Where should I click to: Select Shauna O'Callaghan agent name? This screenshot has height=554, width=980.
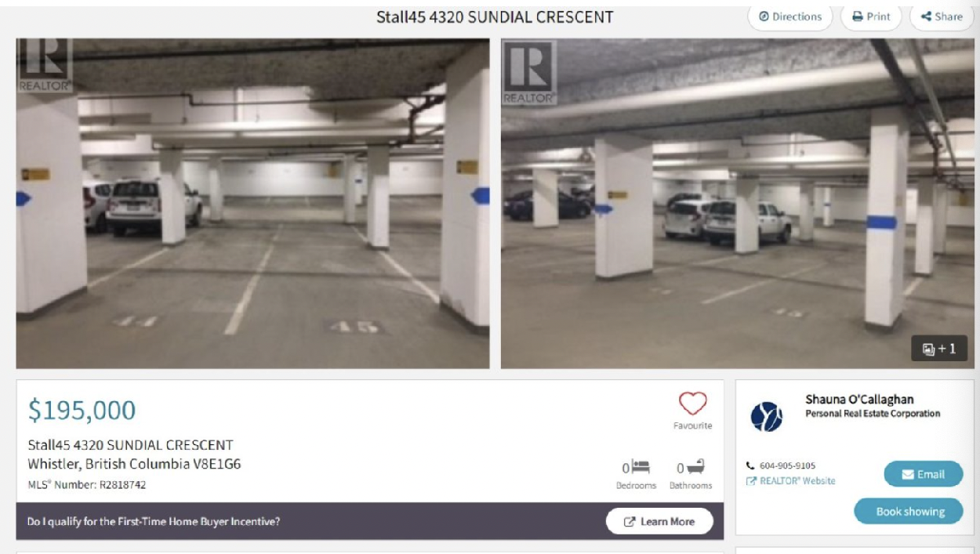(x=859, y=400)
